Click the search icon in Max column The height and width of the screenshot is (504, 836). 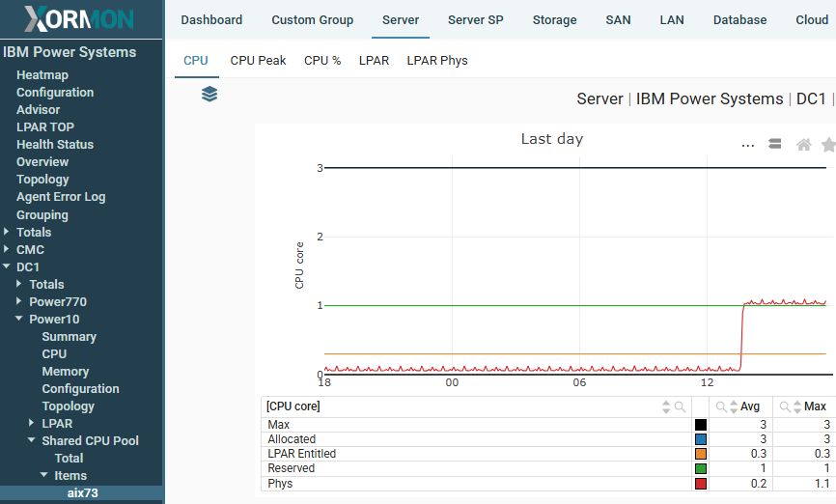786,407
